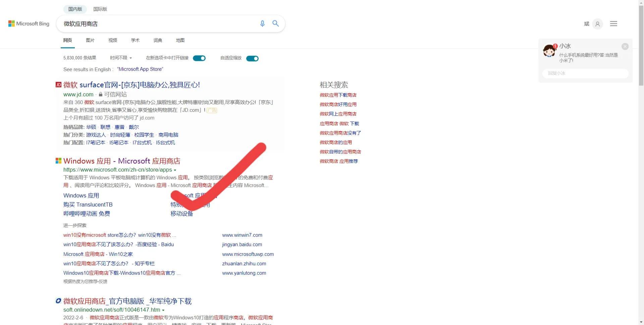Open the 微软 surface官网 京东 result
644x325 pixels.
coord(131,85)
